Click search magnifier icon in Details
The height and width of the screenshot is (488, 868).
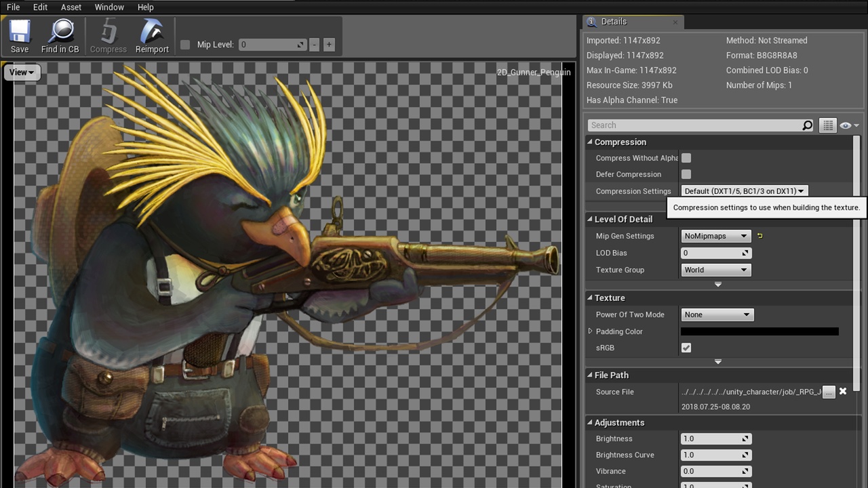pyautogui.click(x=807, y=125)
